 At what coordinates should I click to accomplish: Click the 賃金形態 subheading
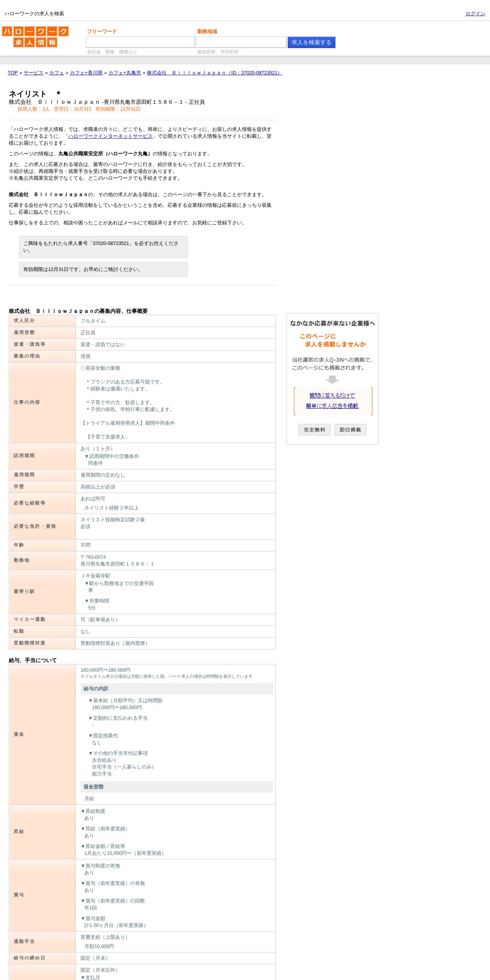pyautogui.click(x=177, y=787)
